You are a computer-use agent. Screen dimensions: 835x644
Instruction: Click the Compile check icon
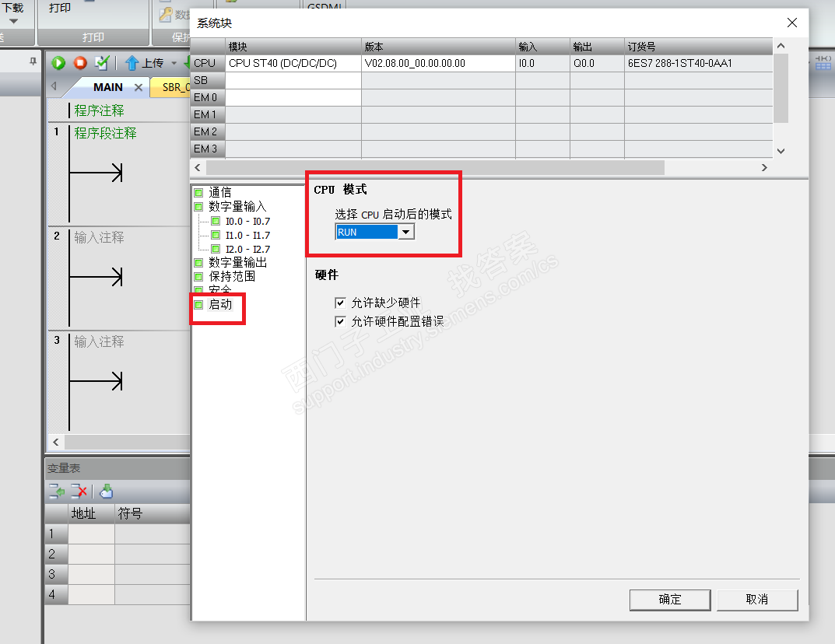coord(101,63)
